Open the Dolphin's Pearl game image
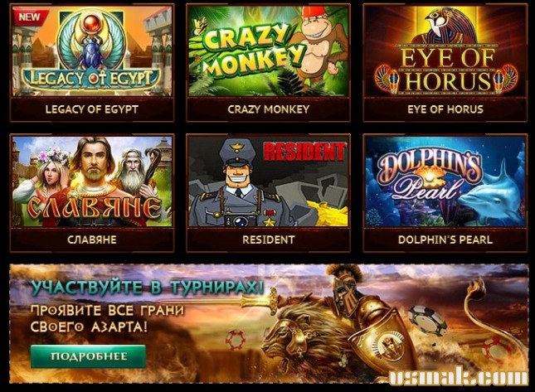535x392 pixels. click(x=445, y=181)
